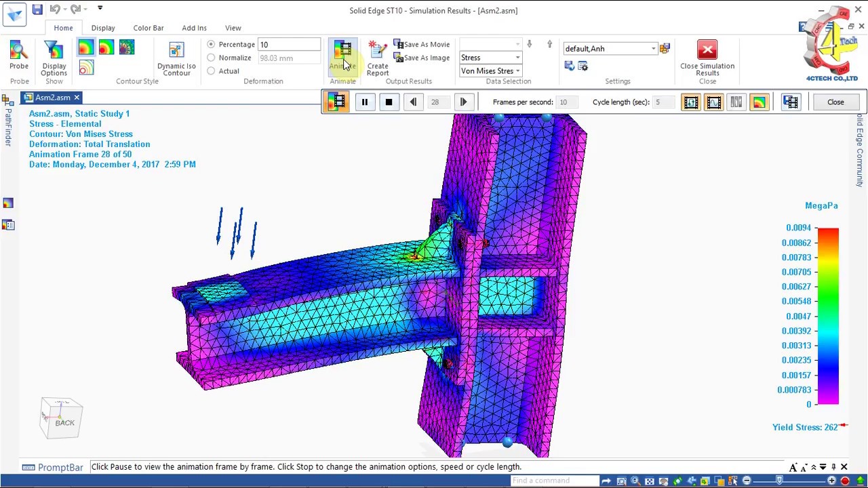868x488 pixels.
Task: Click up arrow in Data Selection
Action: click(x=549, y=45)
